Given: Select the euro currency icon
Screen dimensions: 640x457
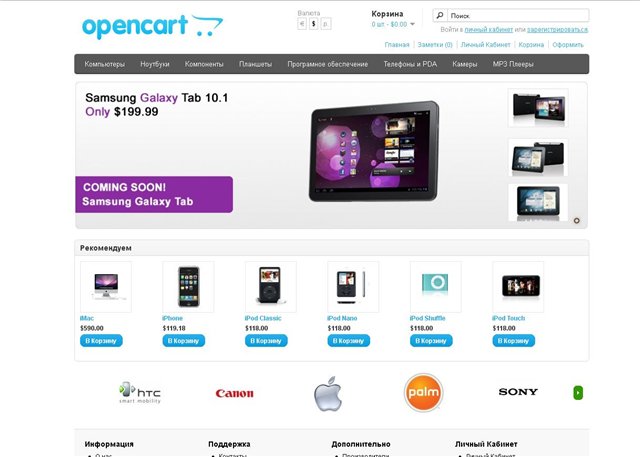Looking at the screenshot, I should pos(302,24).
